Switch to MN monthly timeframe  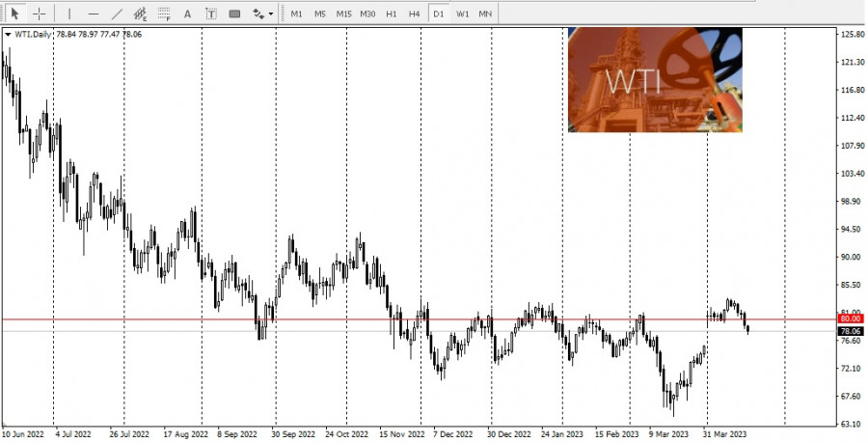coord(485,14)
